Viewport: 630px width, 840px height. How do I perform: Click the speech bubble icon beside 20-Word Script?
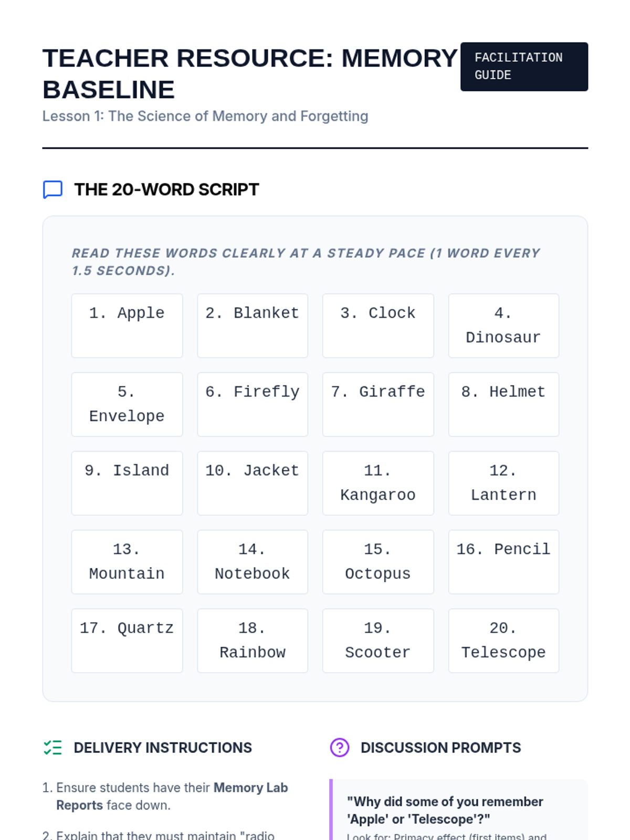click(x=52, y=190)
